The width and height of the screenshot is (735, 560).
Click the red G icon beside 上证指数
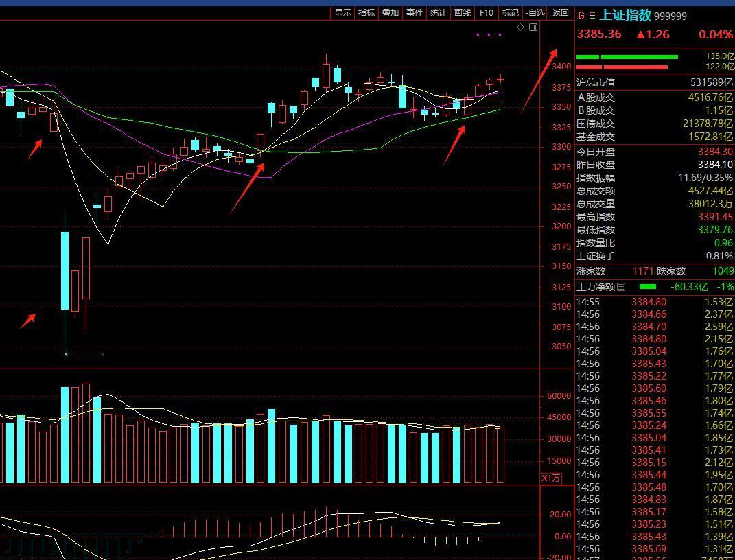tap(581, 16)
